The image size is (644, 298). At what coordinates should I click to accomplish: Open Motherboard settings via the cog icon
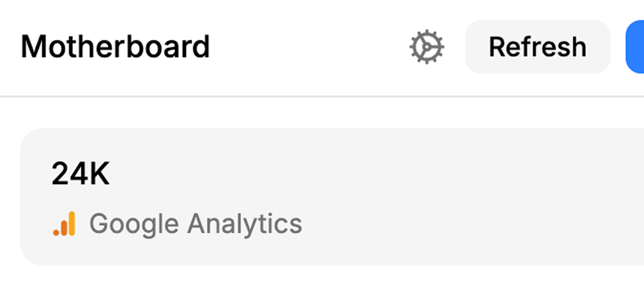(426, 47)
